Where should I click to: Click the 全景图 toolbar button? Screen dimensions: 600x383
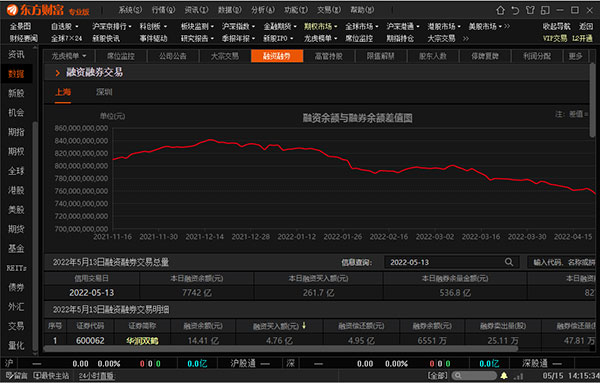(20, 26)
